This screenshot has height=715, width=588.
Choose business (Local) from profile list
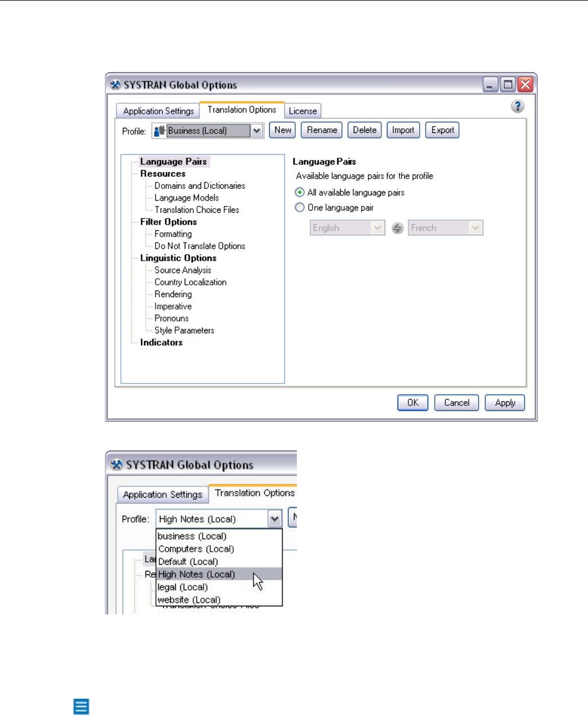(x=219, y=536)
